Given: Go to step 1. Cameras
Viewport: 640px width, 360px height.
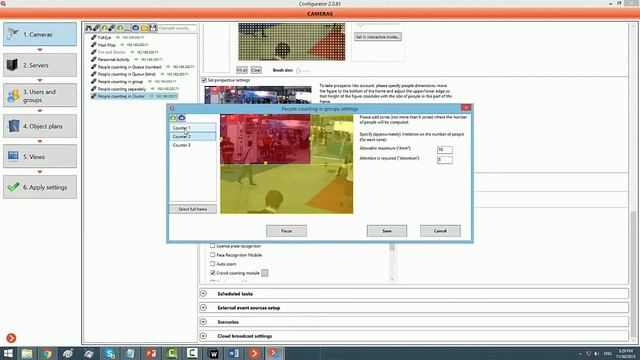Looking at the screenshot, I should [40, 34].
